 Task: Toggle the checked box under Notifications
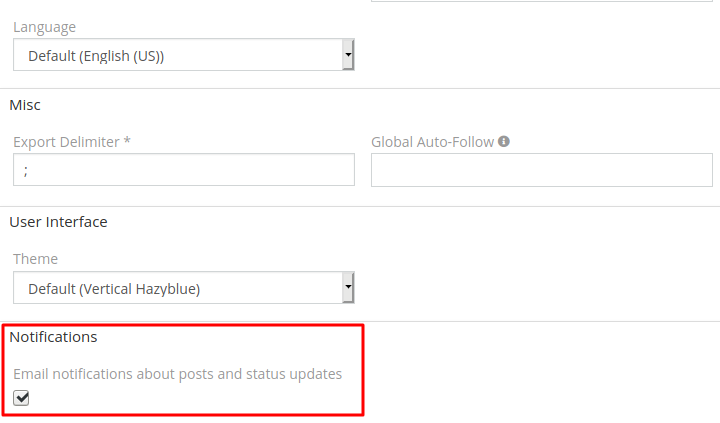21,398
